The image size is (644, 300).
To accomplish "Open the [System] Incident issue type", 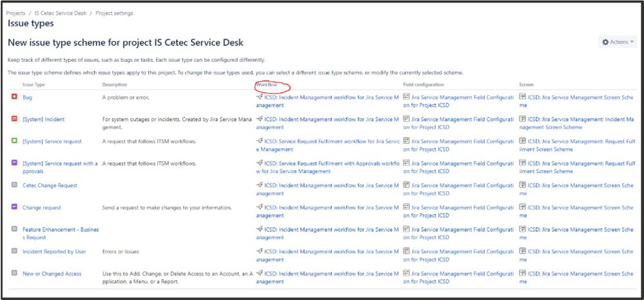I will [x=44, y=120].
